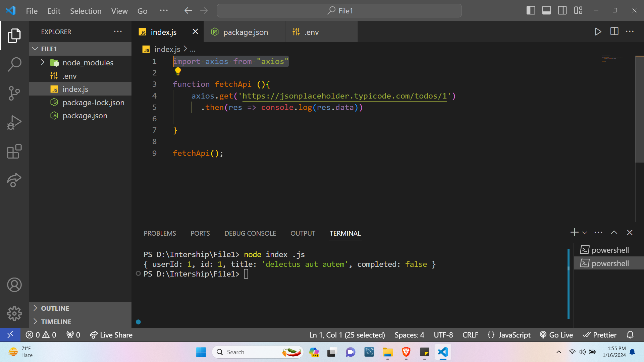Toggle the secondary sidebar visibility
644x362 pixels.
click(x=562, y=11)
